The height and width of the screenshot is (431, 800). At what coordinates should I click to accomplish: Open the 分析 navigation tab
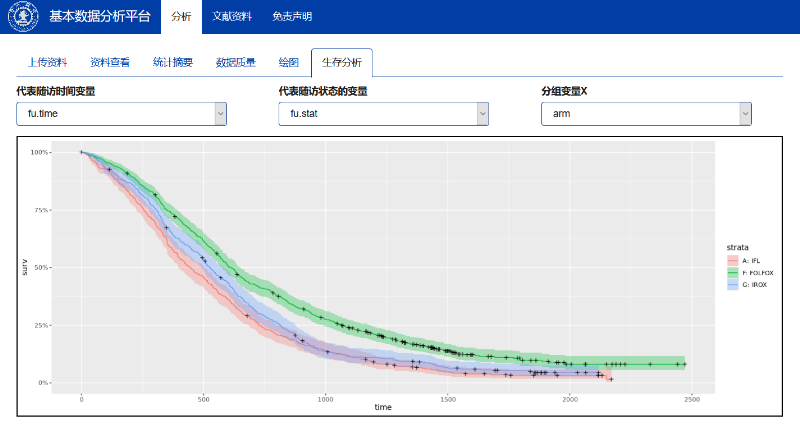pyautogui.click(x=180, y=17)
